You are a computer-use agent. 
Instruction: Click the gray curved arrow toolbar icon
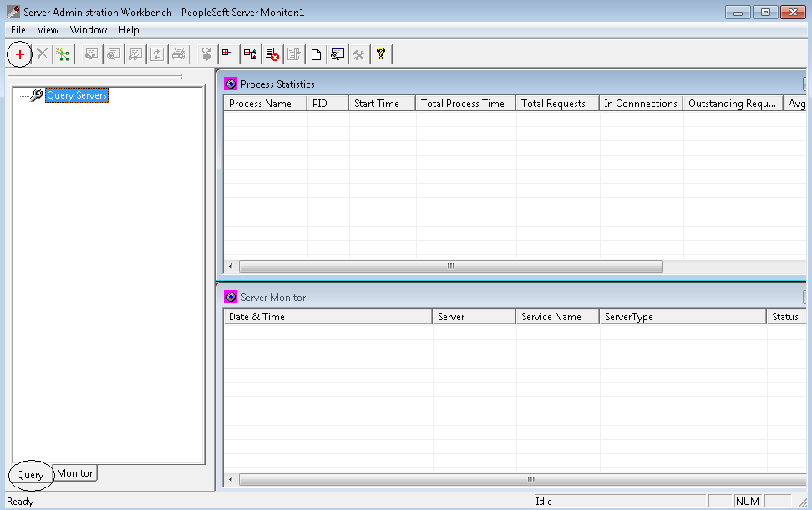[206, 54]
